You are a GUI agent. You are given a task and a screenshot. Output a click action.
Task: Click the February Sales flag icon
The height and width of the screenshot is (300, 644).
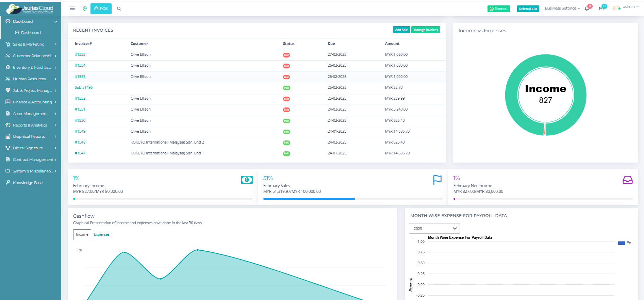437,180
